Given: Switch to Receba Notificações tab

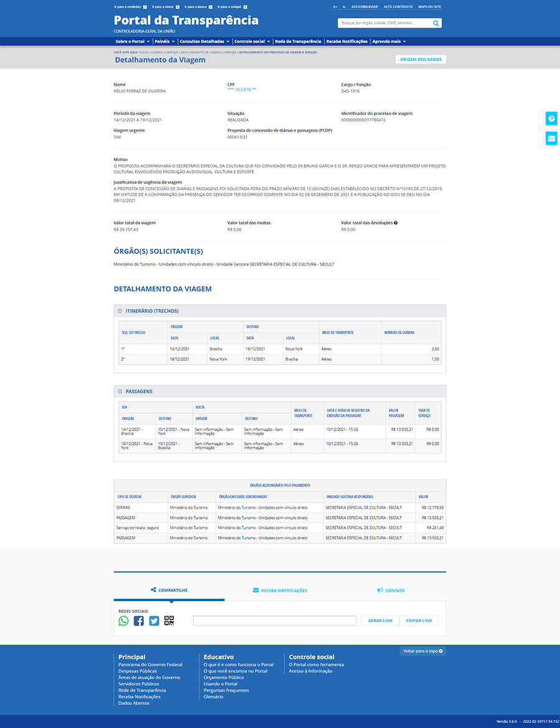Looking at the screenshot, I should click(280, 590).
